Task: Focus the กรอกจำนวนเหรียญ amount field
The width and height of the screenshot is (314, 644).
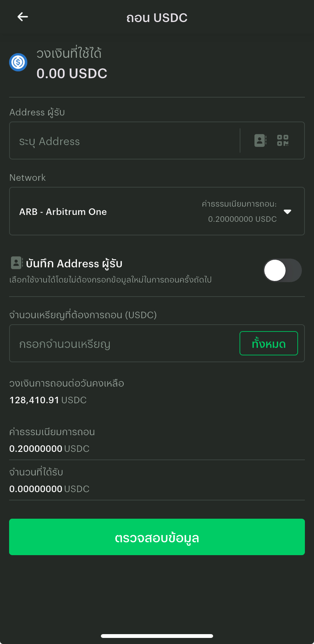Action: click(x=121, y=344)
